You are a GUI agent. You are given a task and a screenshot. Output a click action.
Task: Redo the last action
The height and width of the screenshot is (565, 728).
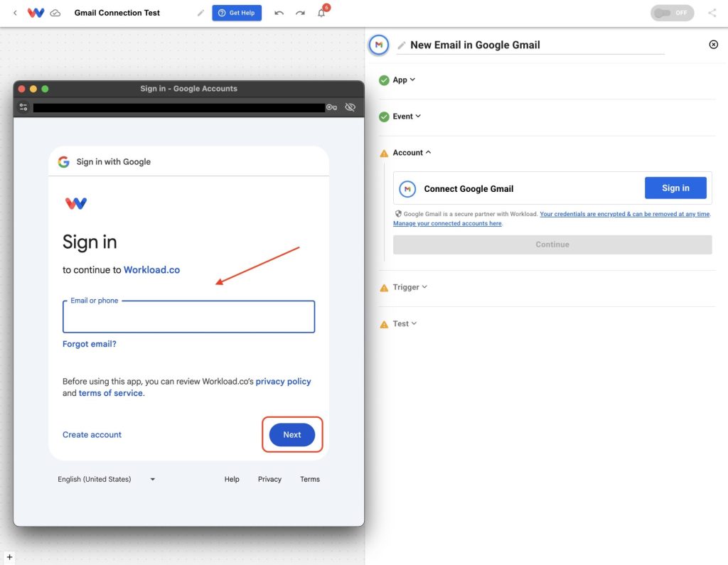301,13
